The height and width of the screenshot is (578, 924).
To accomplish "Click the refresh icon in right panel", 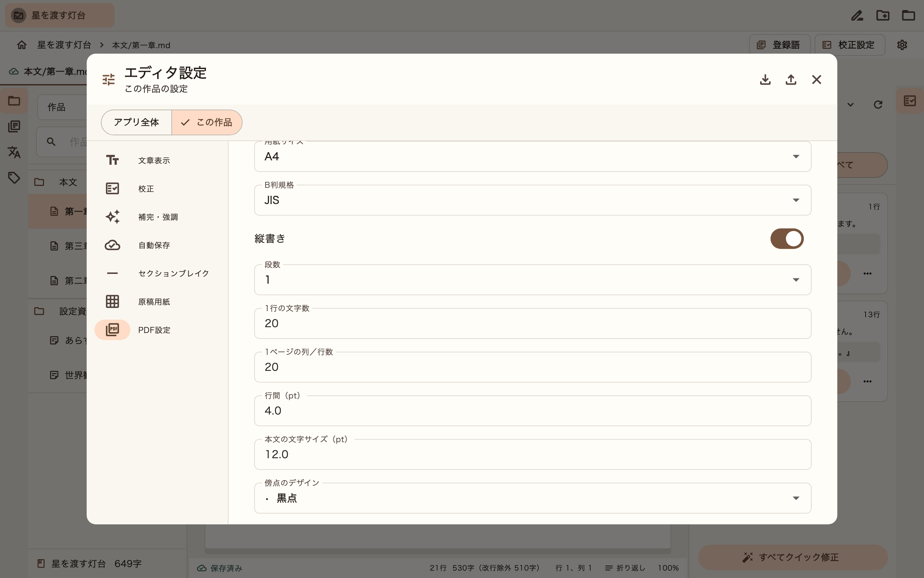I will (878, 104).
